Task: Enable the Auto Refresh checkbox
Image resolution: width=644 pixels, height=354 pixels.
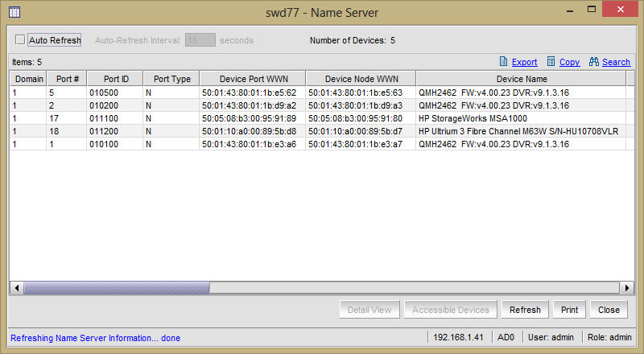Action: coord(20,40)
